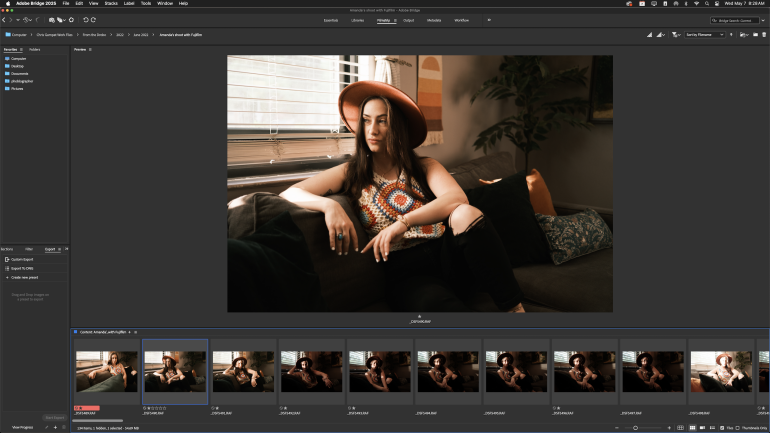This screenshot has height=433, width=770.
Task: Click the smaller thumbnails minus icon
Action: (x=617, y=428)
